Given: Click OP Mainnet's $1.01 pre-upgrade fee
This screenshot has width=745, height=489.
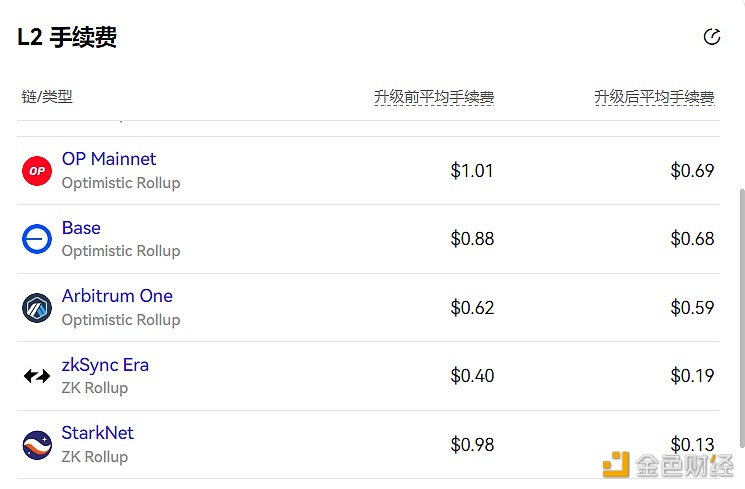Looking at the screenshot, I should (x=472, y=171).
